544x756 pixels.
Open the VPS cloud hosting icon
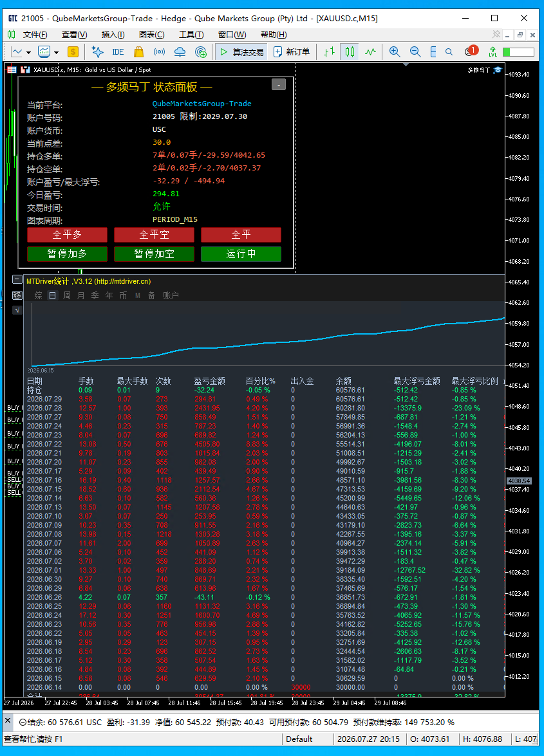pos(180,52)
